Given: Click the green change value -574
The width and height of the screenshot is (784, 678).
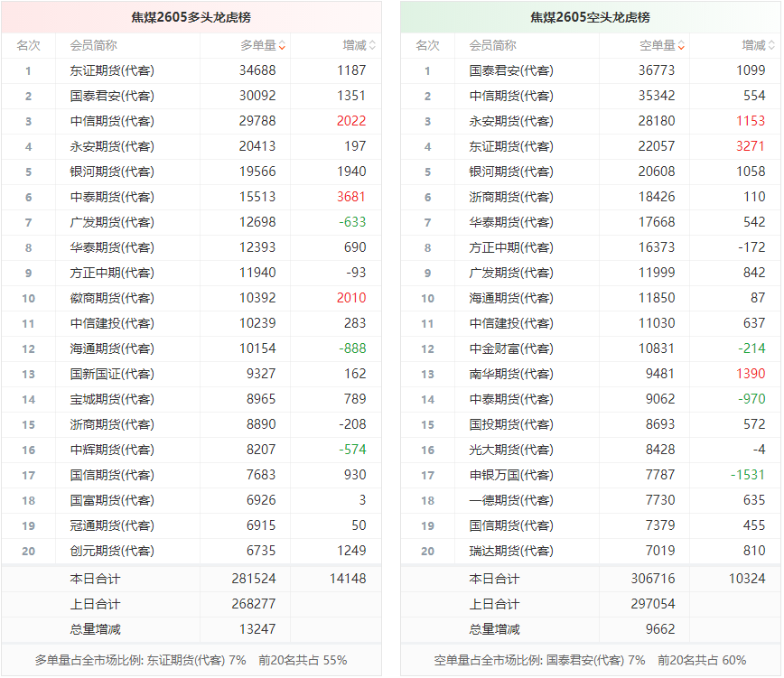Looking at the screenshot, I should coord(352,450).
